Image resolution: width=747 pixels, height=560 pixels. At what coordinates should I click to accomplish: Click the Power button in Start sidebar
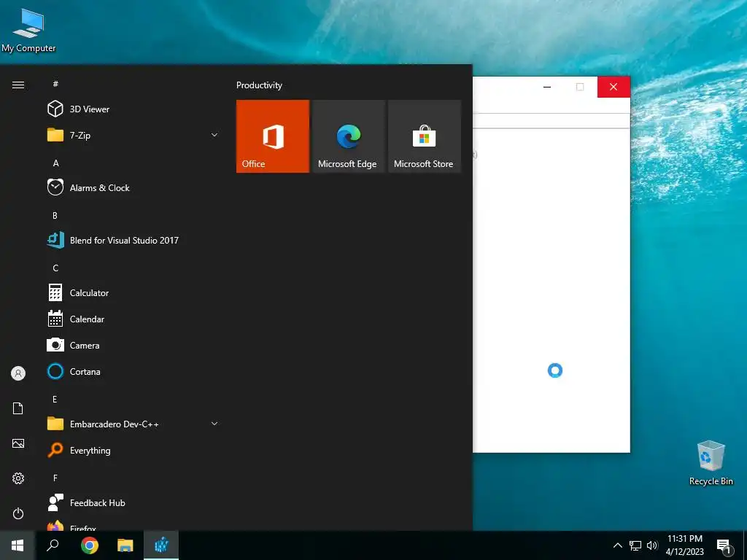(18, 513)
